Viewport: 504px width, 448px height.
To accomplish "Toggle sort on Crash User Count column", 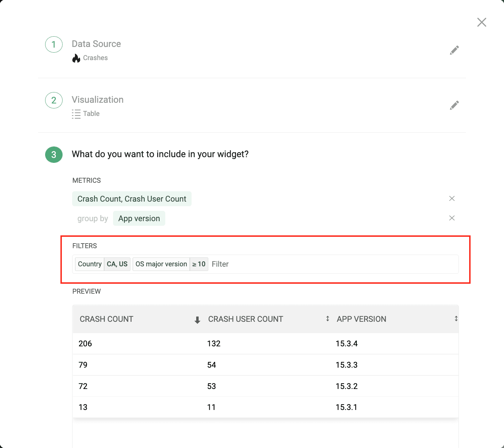I will (327, 319).
